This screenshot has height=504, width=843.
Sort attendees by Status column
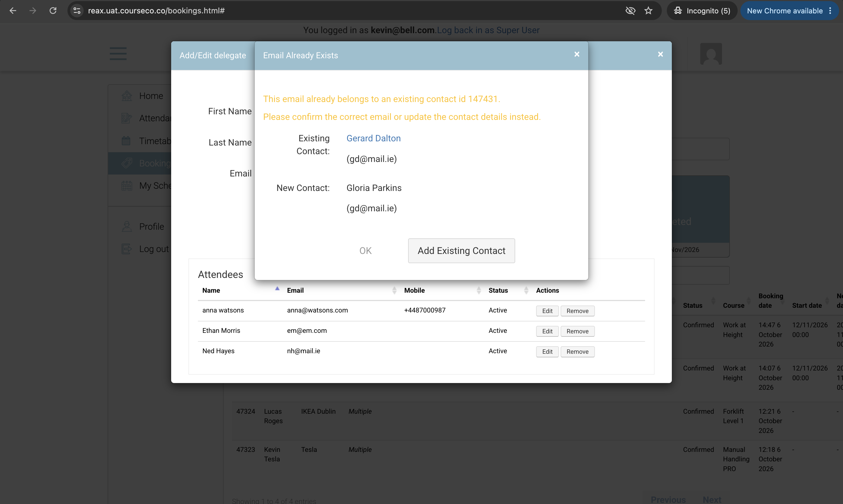[x=508, y=290]
